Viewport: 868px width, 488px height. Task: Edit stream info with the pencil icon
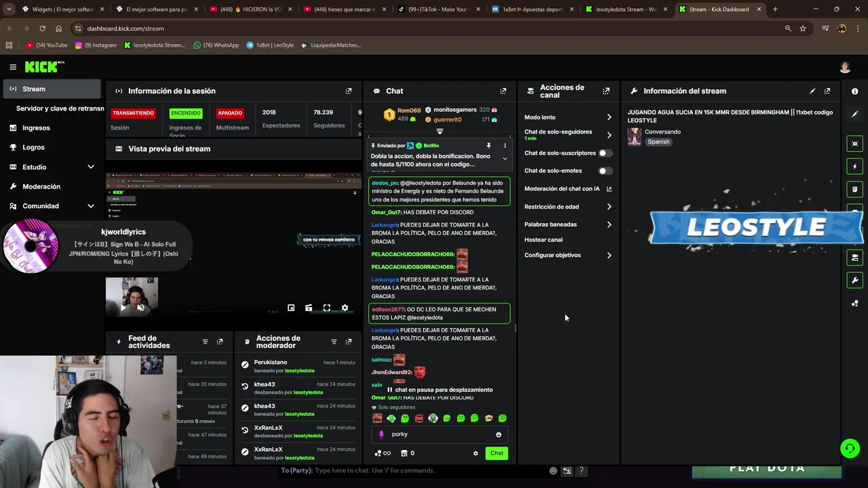pyautogui.click(x=812, y=91)
